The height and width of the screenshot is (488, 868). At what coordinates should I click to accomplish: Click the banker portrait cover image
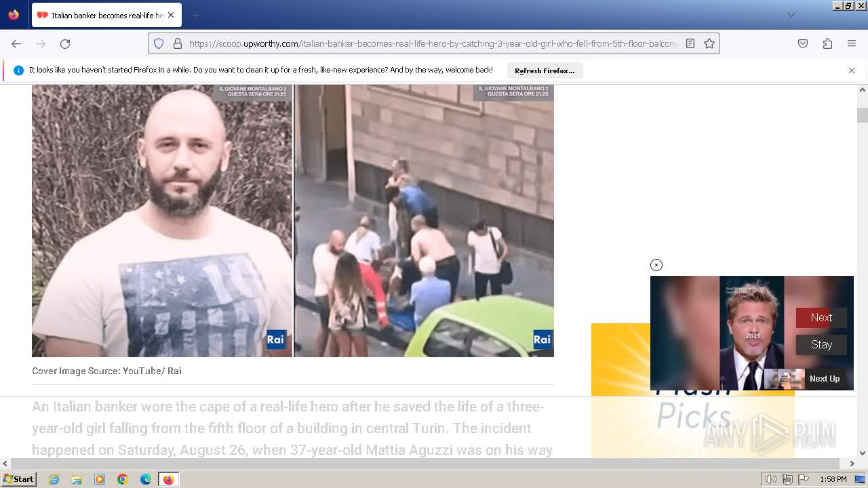click(x=162, y=220)
